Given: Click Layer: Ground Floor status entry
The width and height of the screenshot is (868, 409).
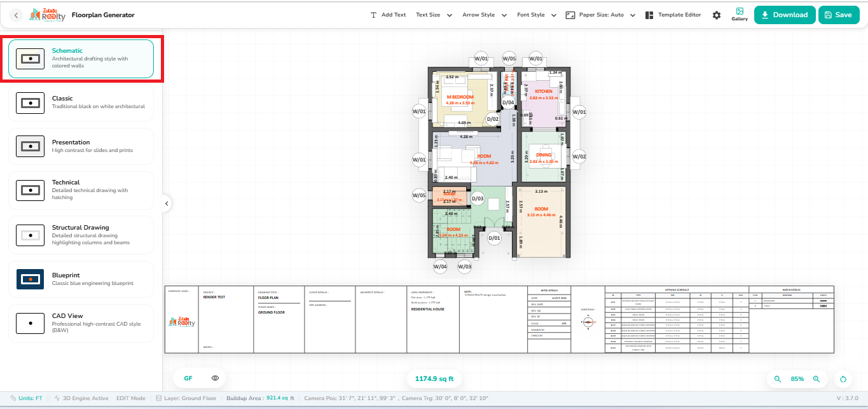Looking at the screenshot, I should (186, 398).
